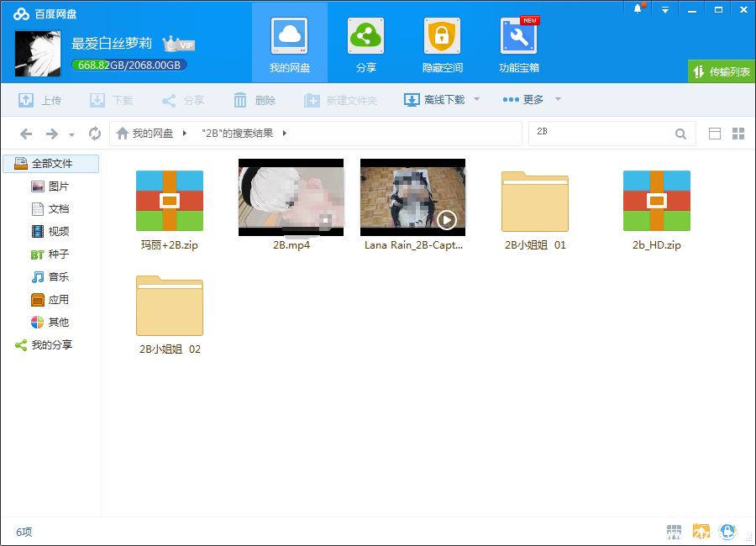The width and height of the screenshot is (756, 546).
Task: Open the 功能宝箱 tab
Action: coord(519,43)
